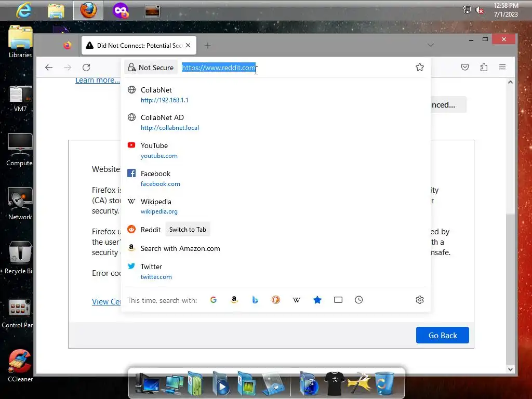Open the Learn more... link
532x399 pixels.
97,80
